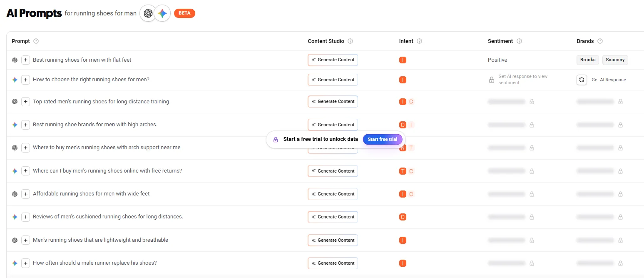Expand the 'Reviews of men's cushioned' prompt

point(25,217)
